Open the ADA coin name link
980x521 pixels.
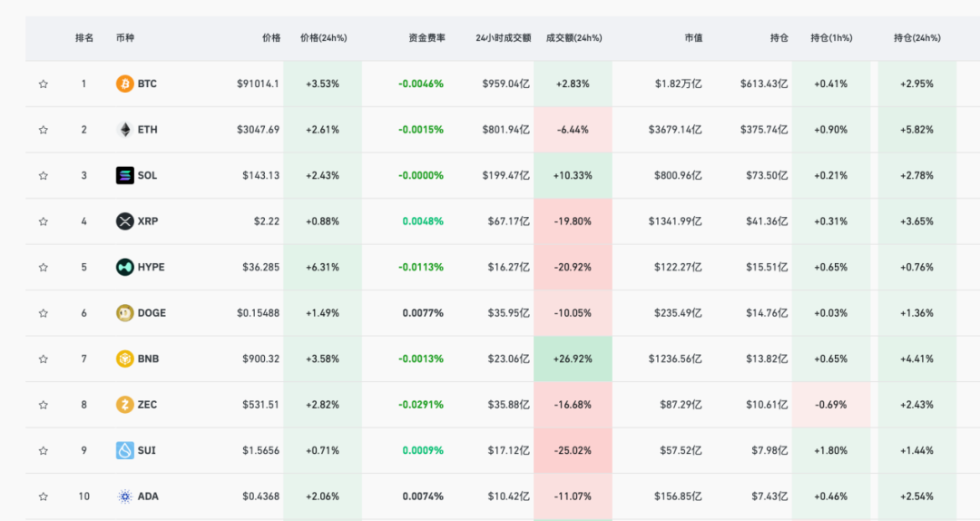click(147, 496)
